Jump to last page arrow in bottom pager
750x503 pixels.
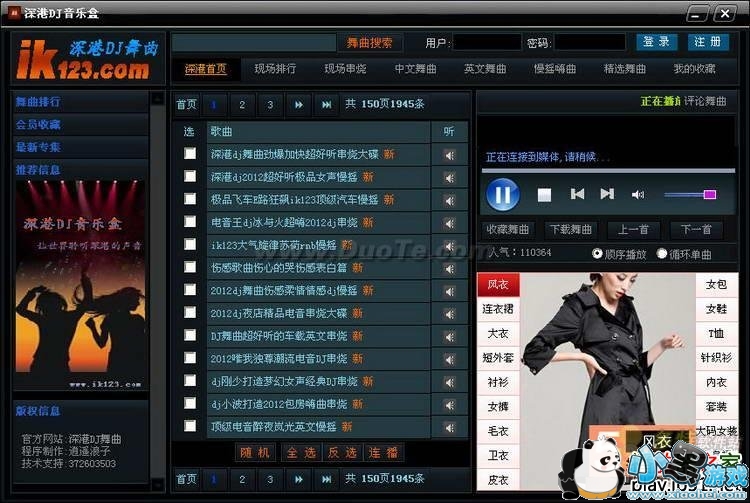(x=326, y=479)
